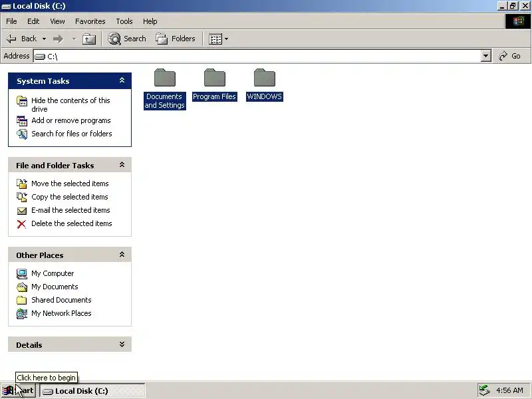Open the Forward history dropdown arrow
The image size is (532, 399).
(x=74, y=39)
